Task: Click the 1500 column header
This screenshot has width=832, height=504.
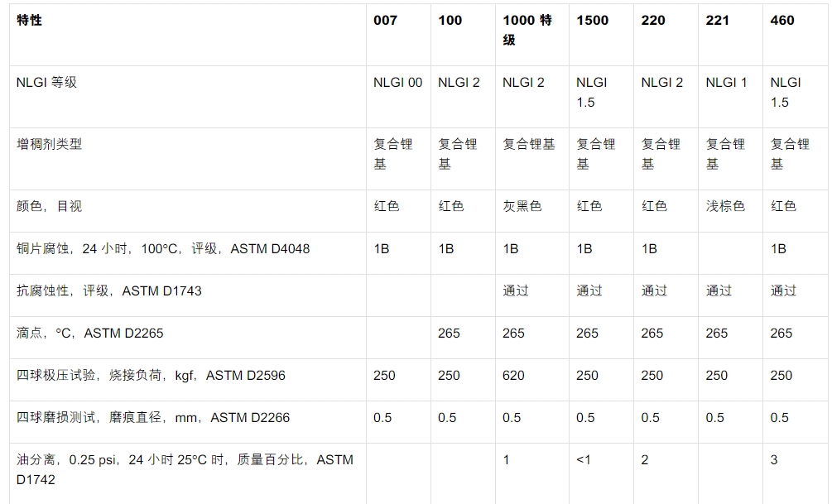Action: (592, 21)
